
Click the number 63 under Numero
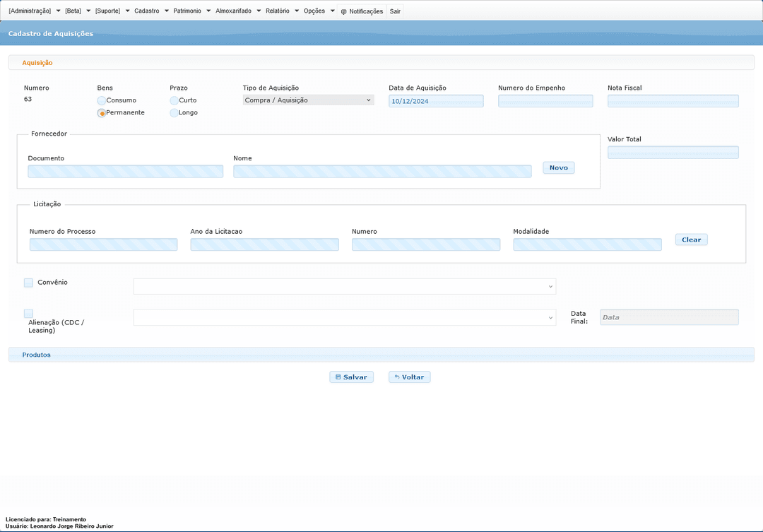click(28, 100)
